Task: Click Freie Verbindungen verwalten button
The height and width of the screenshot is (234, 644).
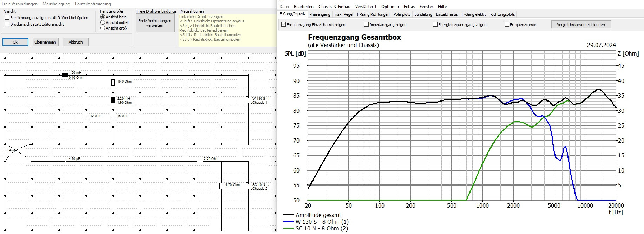Action: (x=155, y=23)
